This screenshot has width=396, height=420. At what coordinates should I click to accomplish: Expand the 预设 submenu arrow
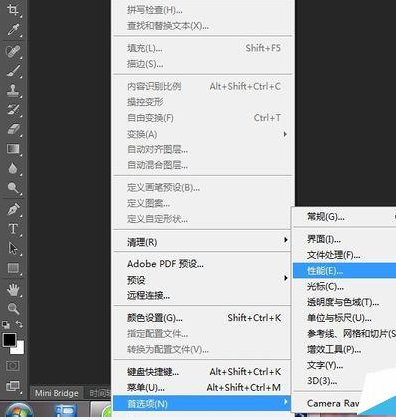point(285,278)
